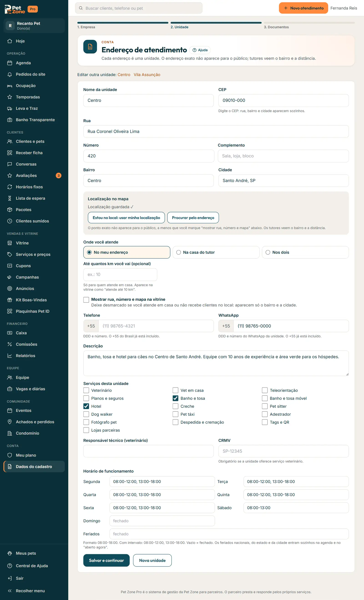Image resolution: width=364 pixels, height=600 pixels.
Task: Click the Cupons ticket icon
Action: (x=10, y=266)
